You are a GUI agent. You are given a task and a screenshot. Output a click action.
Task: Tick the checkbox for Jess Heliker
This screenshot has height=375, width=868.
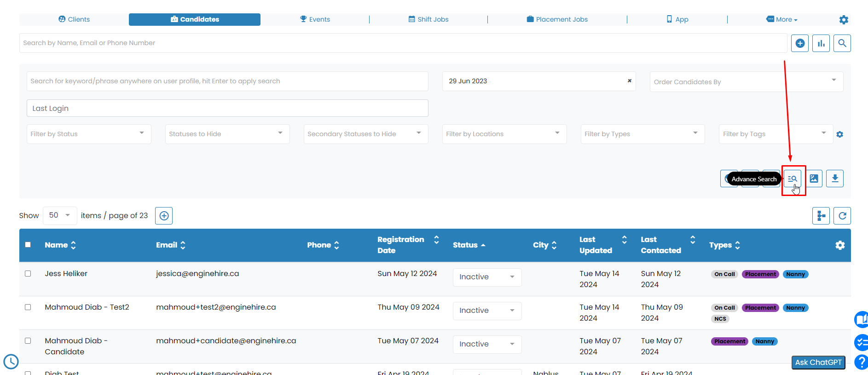(28, 274)
